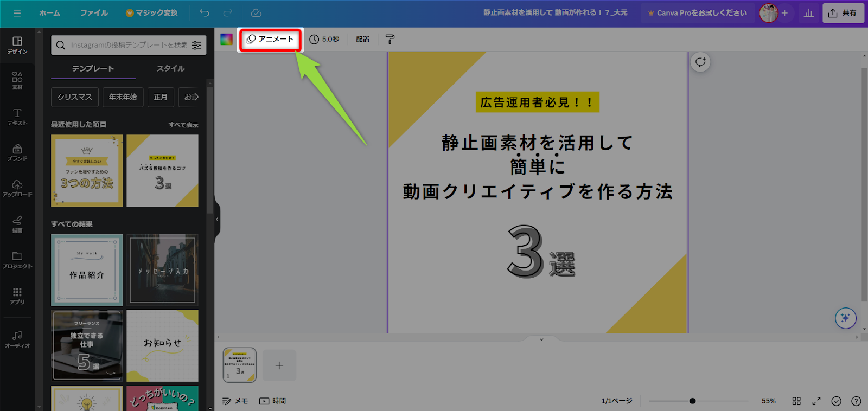The image size is (868, 411).
Task: Select the バズる投稿を作るコツ recent template
Action: point(162,171)
